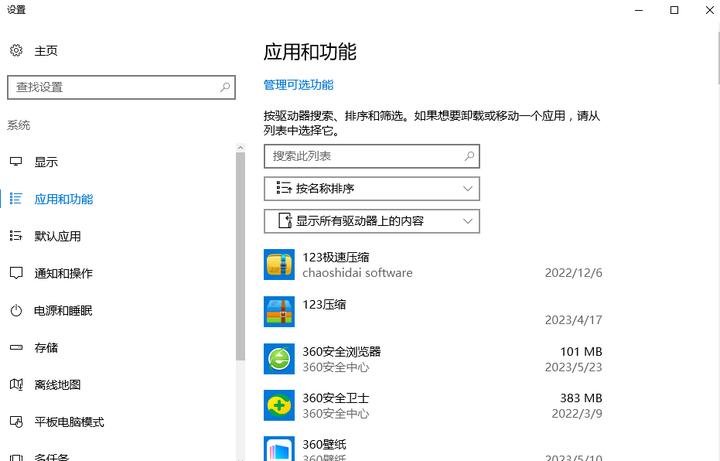Click the magnifier icon in 搜索此列表 box
Viewport: 720px width, 461px height.
(x=469, y=156)
